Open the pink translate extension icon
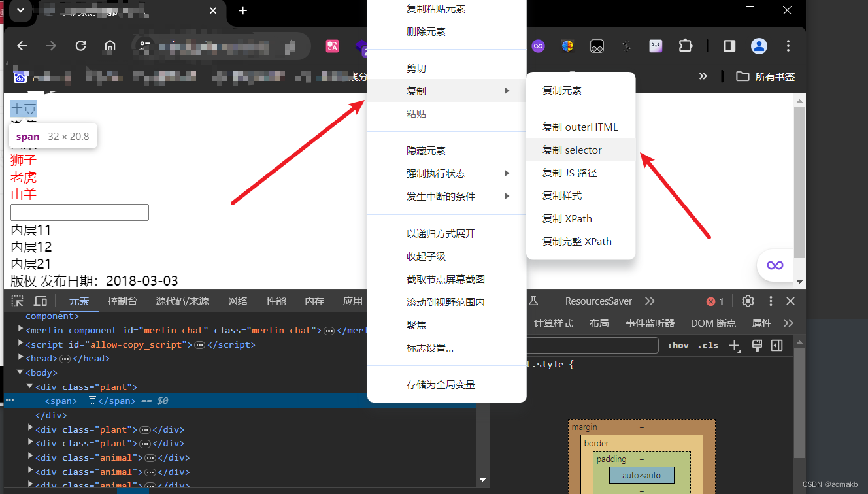The height and width of the screenshot is (494, 868). [332, 46]
